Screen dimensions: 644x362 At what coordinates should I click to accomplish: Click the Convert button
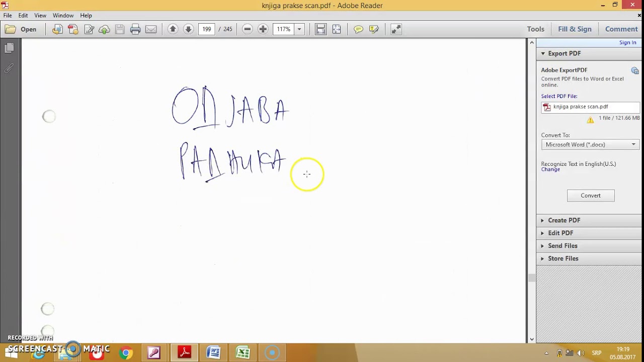pos(591,196)
